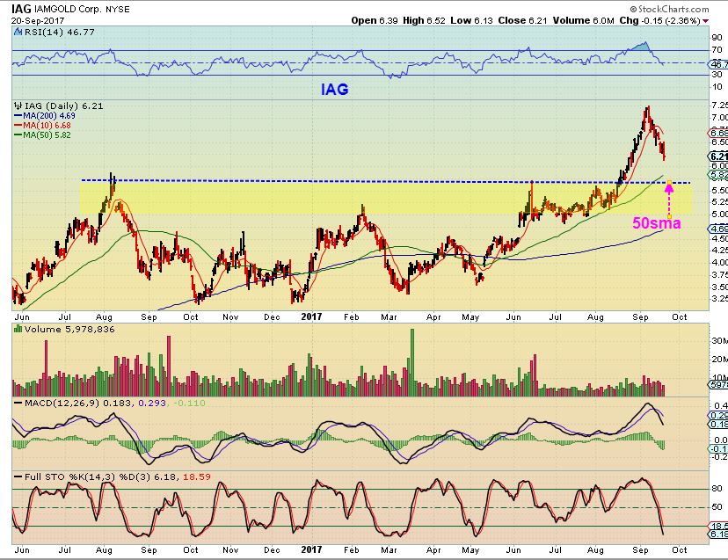Click the MA(50) 5.82 legend entry
Image resolution: width=728 pixels, height=560 pixels.
coord(47,135)
